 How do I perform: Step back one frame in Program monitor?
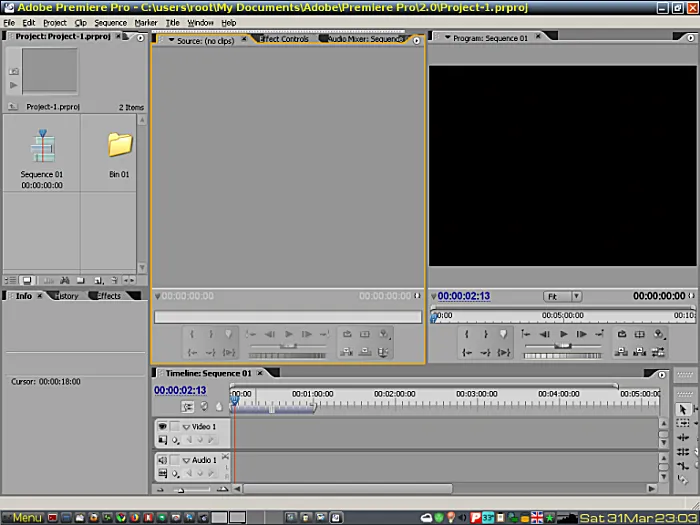[x=544, y=334]
